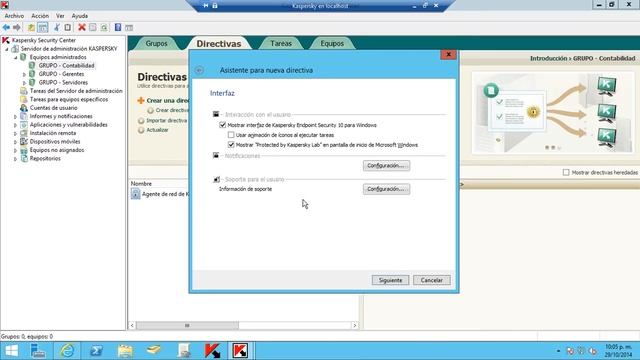The width and height of the screenshot is (640, 360).
Task: Click the clock in the system tray
Action: (x=618, y=351)
